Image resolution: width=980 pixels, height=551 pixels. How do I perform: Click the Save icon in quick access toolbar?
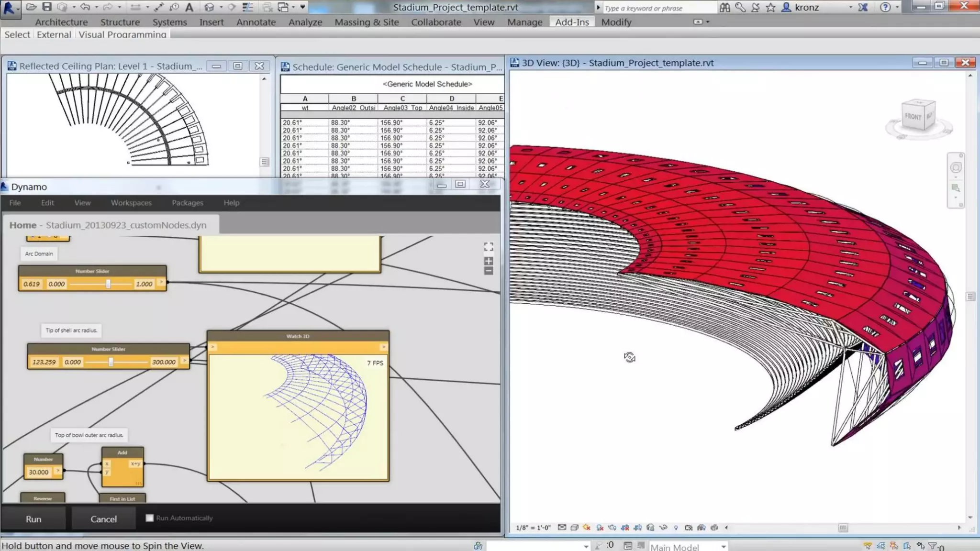tap(46, 7)
